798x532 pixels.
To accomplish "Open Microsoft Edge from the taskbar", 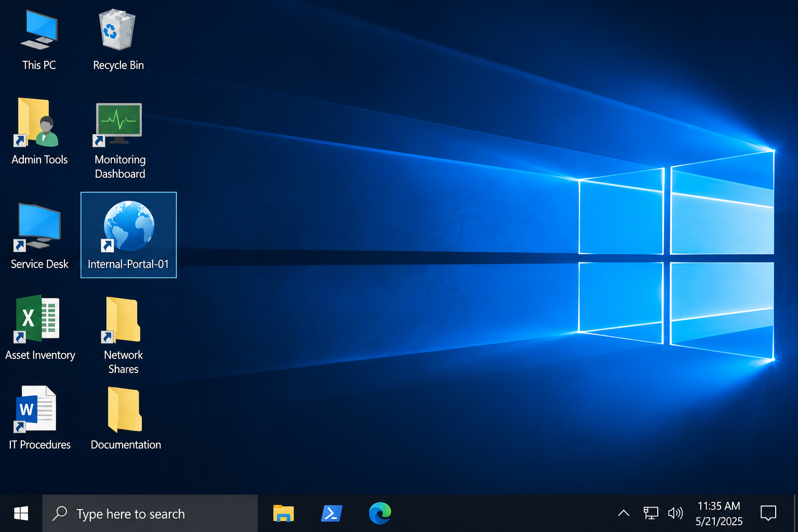I will point(380,513).
